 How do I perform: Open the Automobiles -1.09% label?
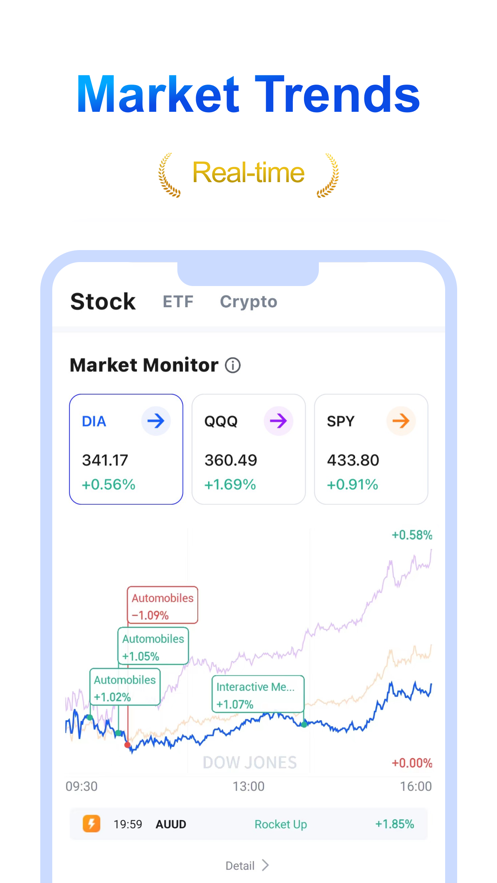pyautogui.click(x=163, y=605)
